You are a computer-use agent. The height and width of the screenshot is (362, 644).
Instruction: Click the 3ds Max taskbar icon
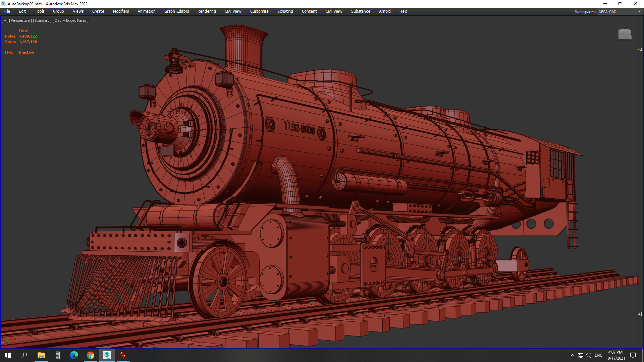click(x=107, y=355)
